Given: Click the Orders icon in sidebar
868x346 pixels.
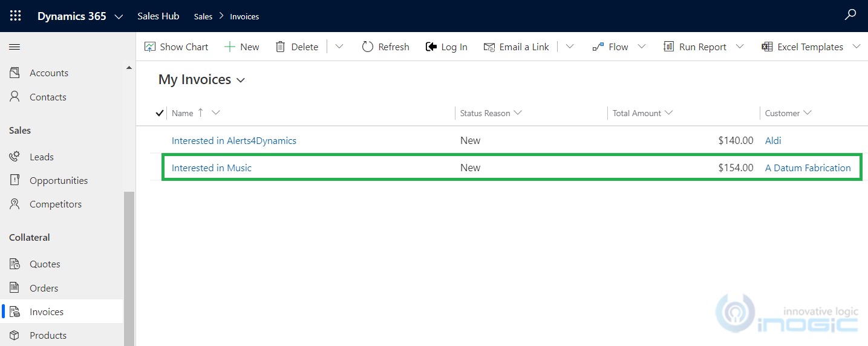Looking at the screenshot, I should pyautogui.click(x=15, y=288).
